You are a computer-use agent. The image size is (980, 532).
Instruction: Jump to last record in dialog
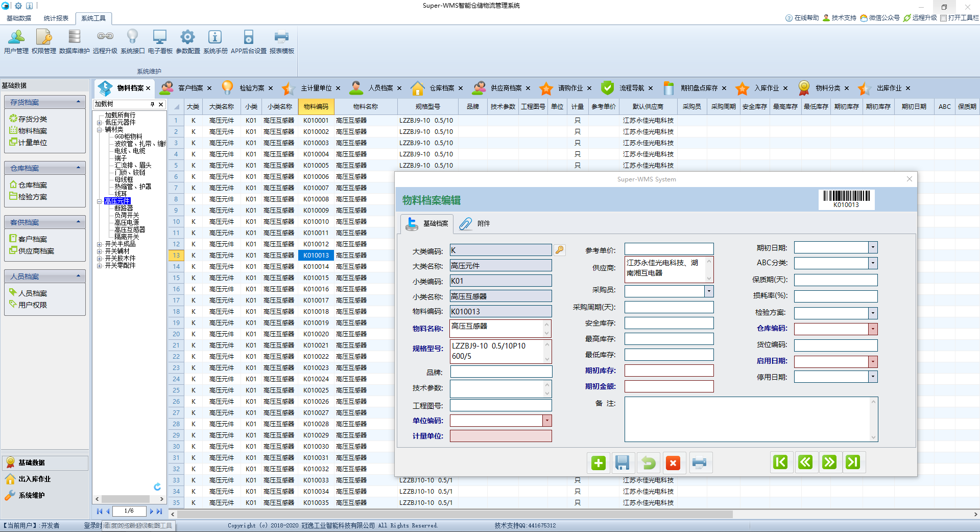coord(853,462)
